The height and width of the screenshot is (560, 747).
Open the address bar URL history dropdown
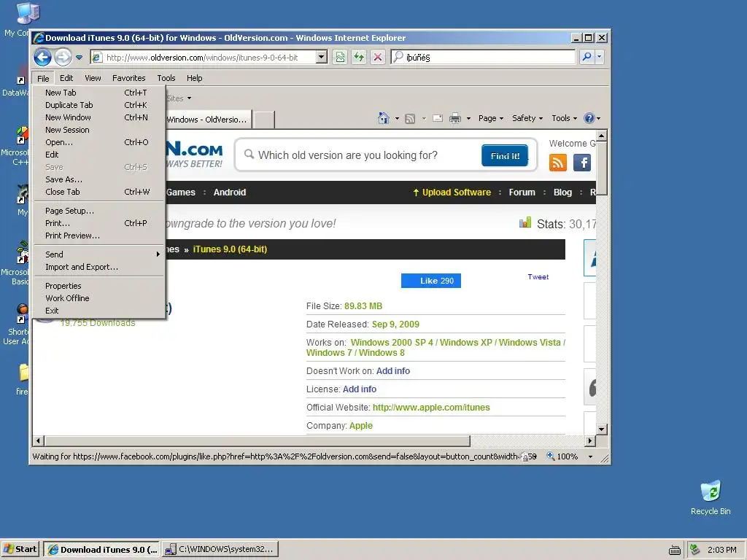tap(322, 57)
